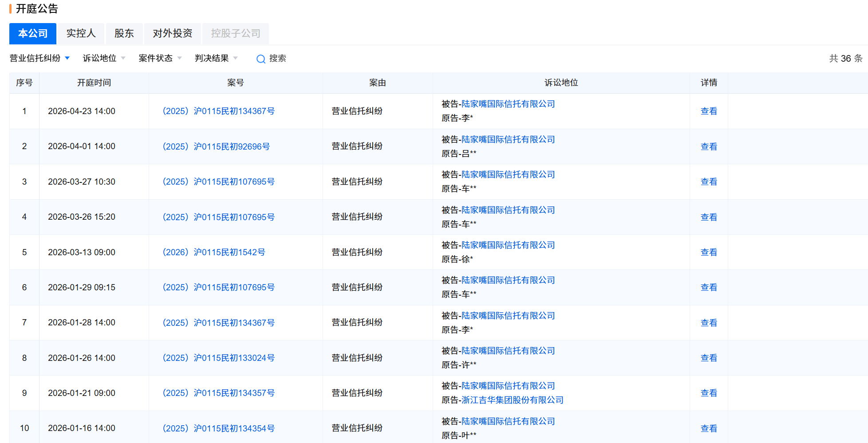
Task: Click defendant 陆家嘴国际信托有限公司 in row 2
Action: (x=508, y=139)
